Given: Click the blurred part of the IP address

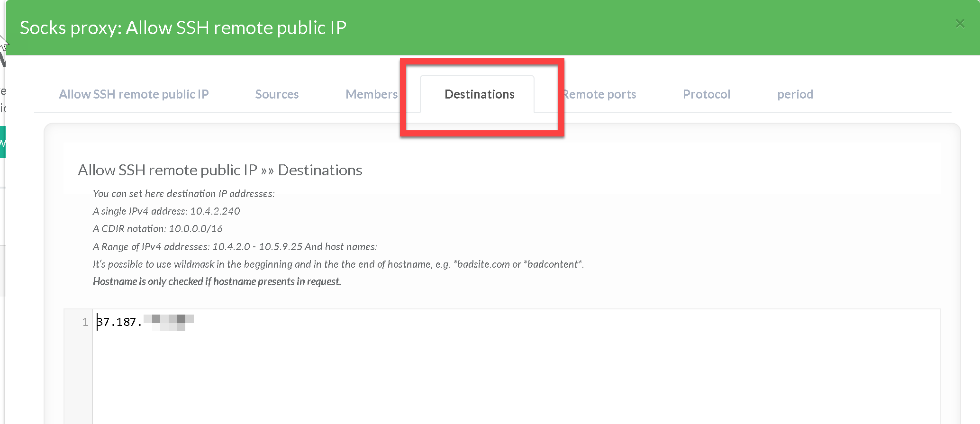Looking at the screenshot, I should 168,323.
